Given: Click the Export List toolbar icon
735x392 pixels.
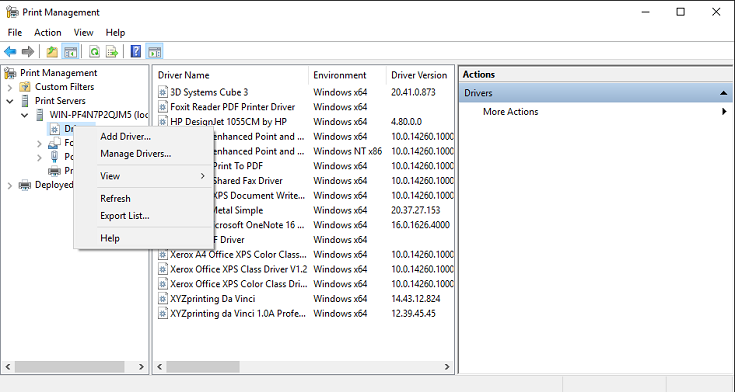Looking at the screenshot, I should (112, 52).
